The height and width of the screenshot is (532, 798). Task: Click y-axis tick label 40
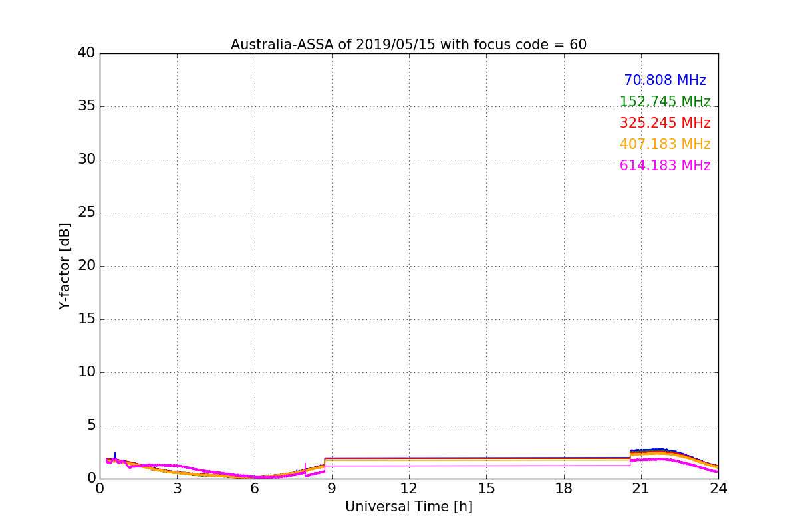pos(86,53)
